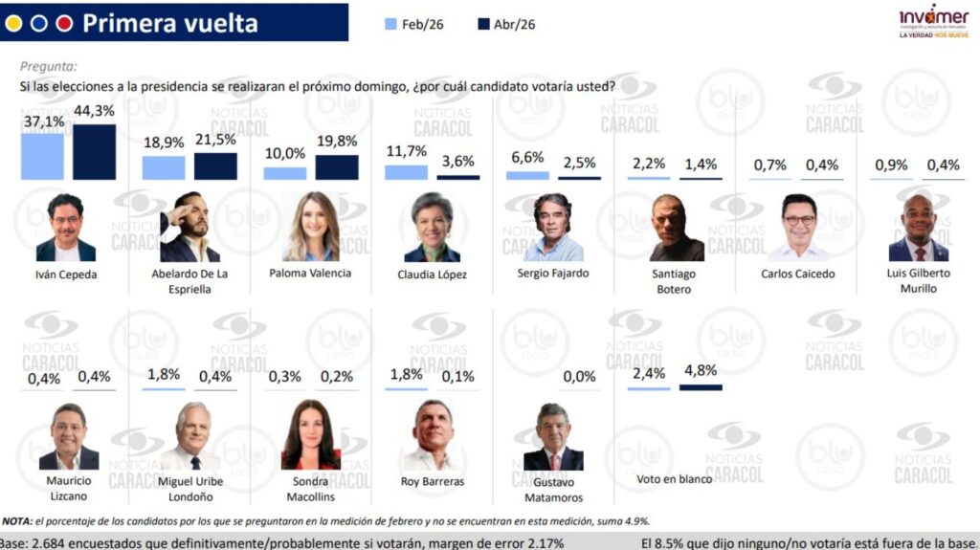Select Sondra Macollins's portrait
The height and width of the screenshot is (550, 980).
coord(311,435)
